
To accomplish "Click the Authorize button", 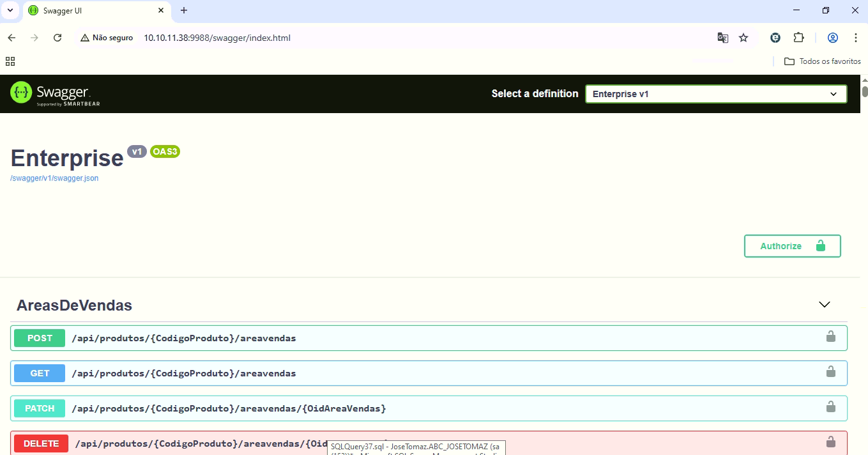I will tap(792, 246).
